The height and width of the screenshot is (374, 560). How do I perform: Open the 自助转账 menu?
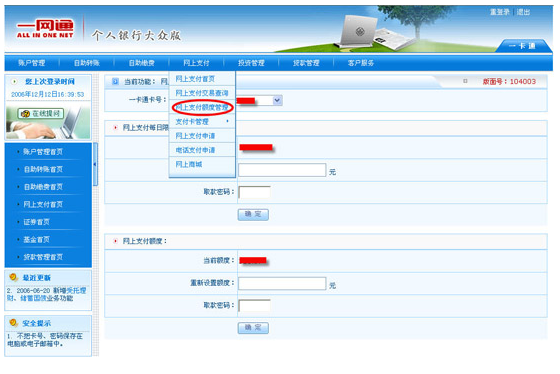pos(86,63)
